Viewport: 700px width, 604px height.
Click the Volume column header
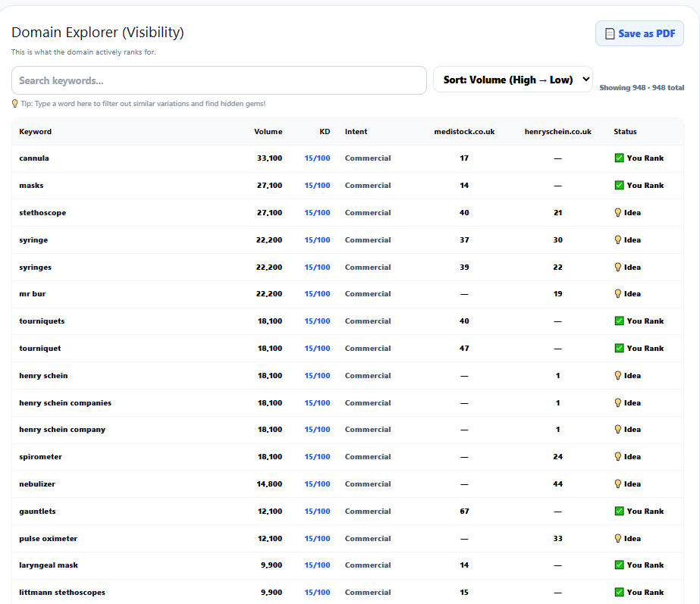pos(268,132)
